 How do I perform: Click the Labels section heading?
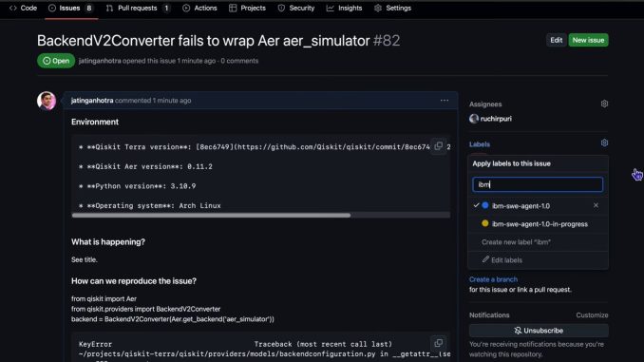480,144
